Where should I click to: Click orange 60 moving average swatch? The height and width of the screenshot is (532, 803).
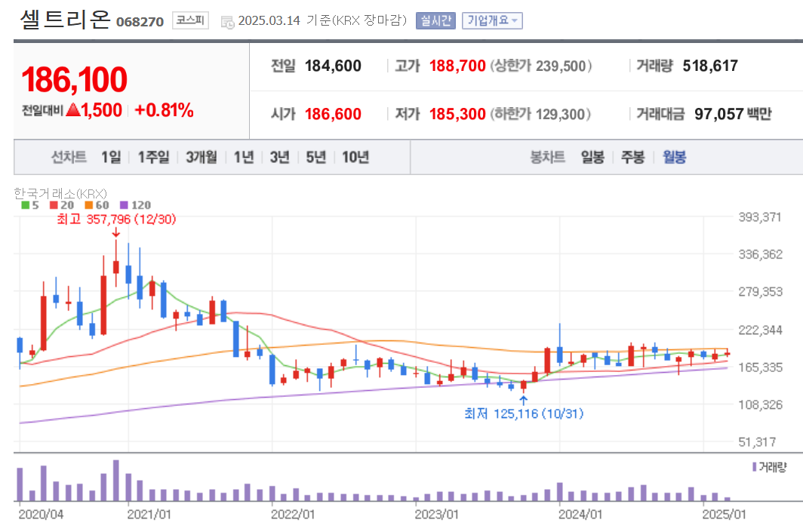coord(88,205)
